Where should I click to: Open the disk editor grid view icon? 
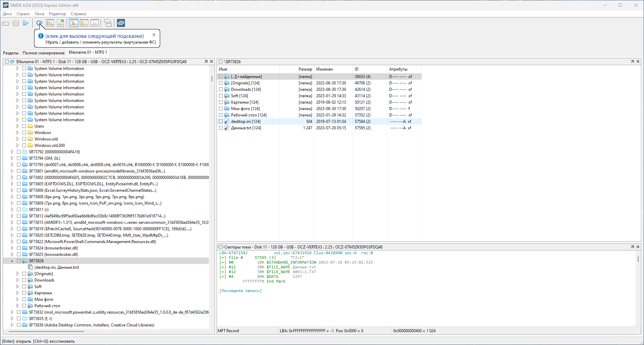[x=95, y=23]
